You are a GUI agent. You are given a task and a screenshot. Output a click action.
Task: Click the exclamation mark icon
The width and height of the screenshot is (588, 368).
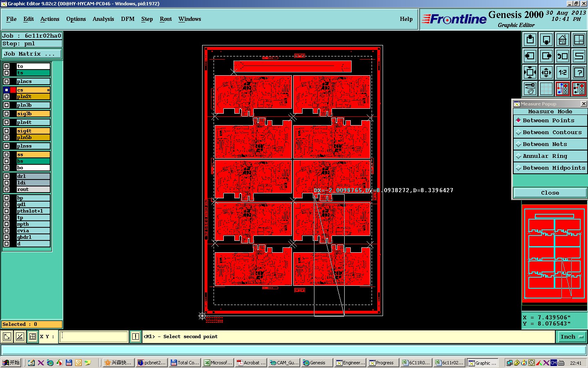tap(136, 337)
